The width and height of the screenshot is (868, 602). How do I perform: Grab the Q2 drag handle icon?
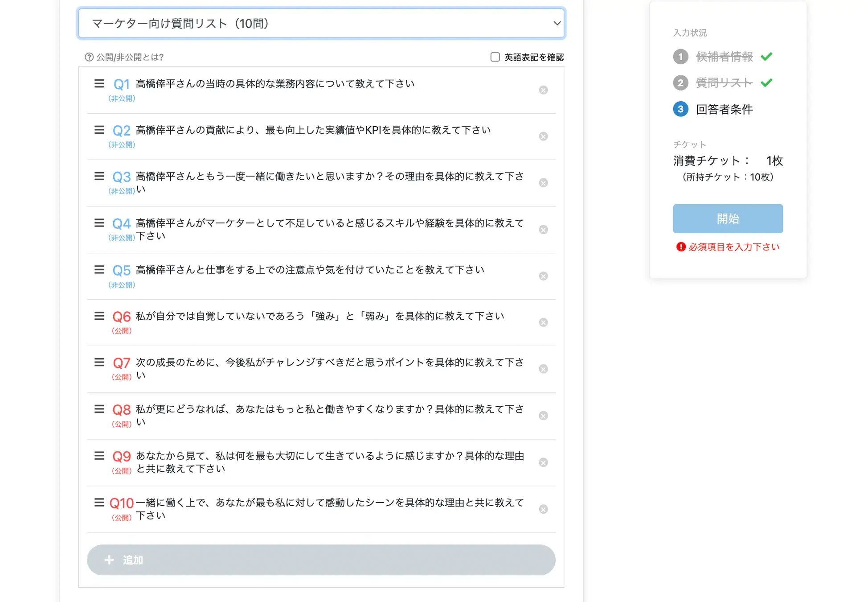[99, 130]
